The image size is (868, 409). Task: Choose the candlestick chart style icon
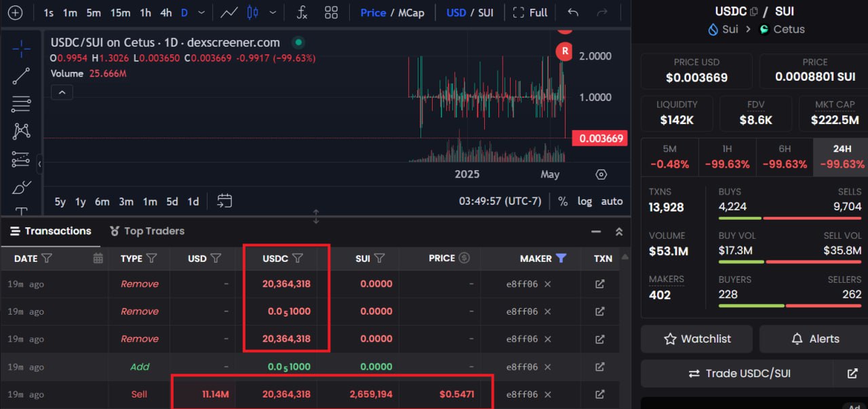(253, 12)
